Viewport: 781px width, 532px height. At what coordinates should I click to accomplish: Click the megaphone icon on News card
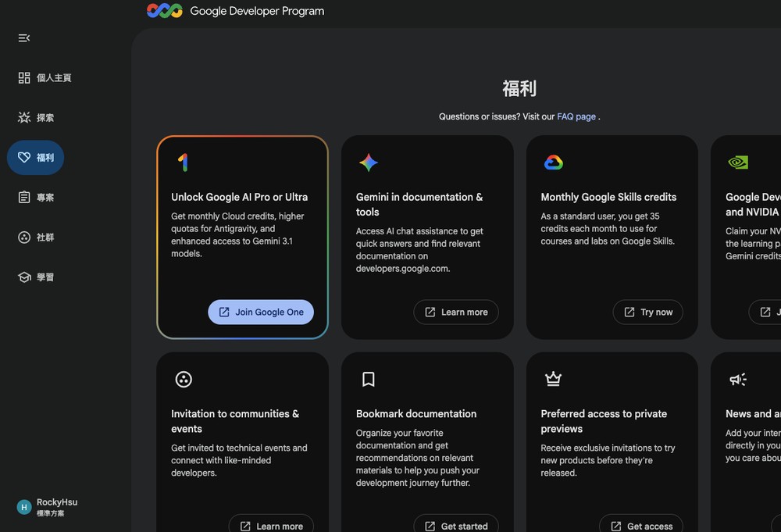click(x=738, y=380)
